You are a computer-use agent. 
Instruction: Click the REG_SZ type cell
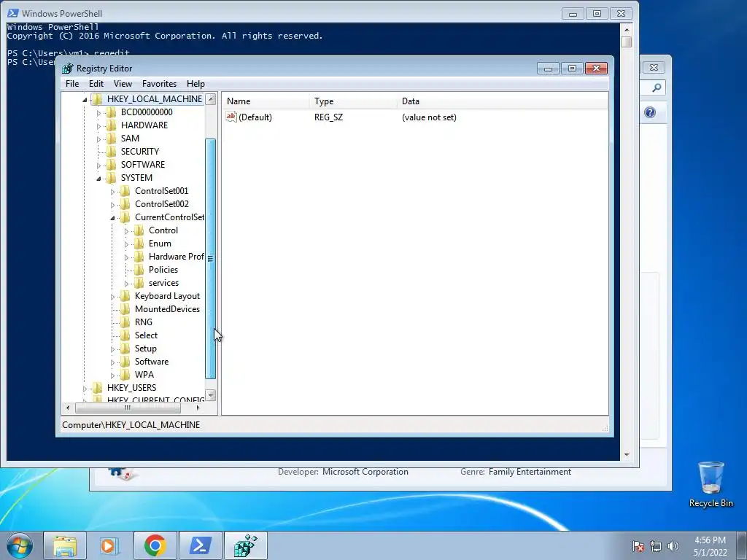pyautogui.click(x=328, y=117)
